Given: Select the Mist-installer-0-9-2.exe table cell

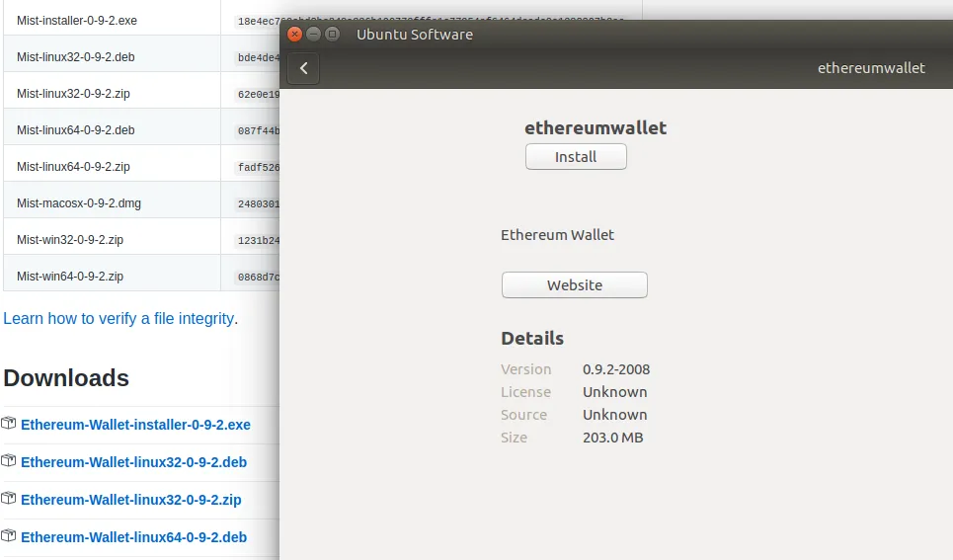Looking at the screenshot, I should (112, 18).
